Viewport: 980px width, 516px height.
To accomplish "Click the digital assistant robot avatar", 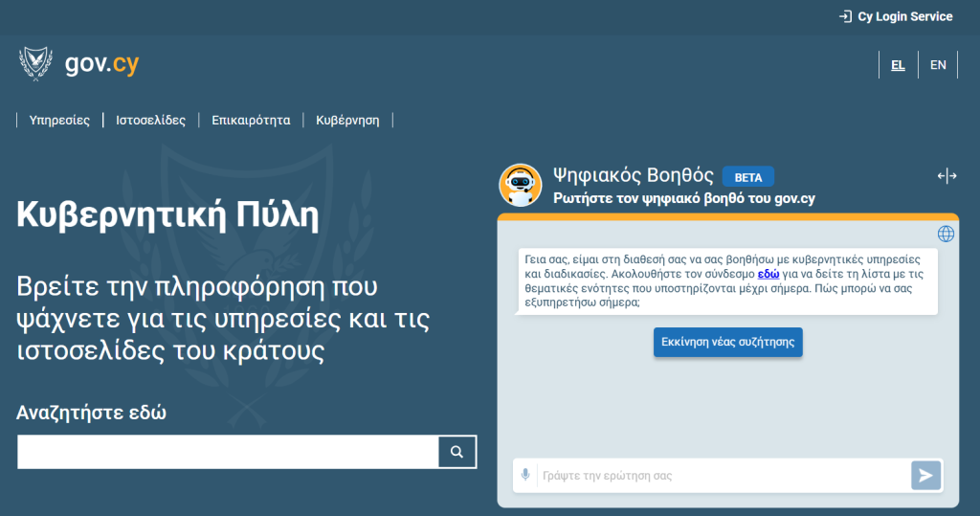I will coord(521,185).
